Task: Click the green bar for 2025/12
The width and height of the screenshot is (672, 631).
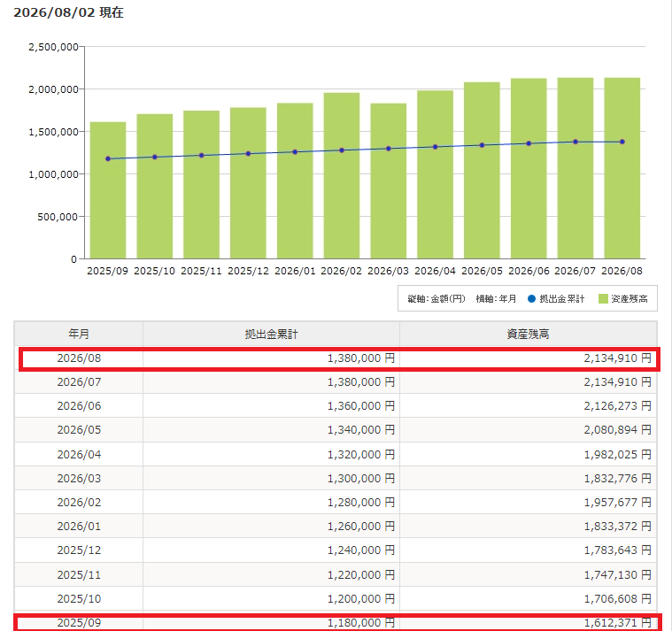Action: pyautogui.click(x=248, y=183)
